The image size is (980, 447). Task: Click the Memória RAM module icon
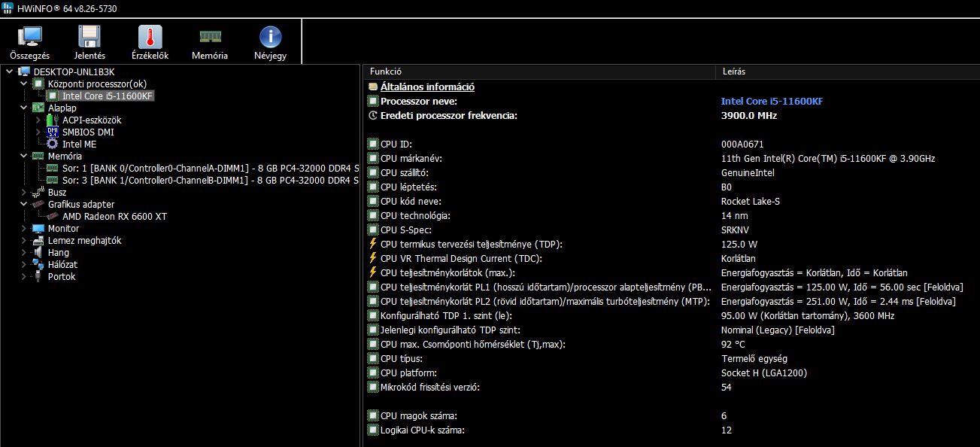click(210, 36)
